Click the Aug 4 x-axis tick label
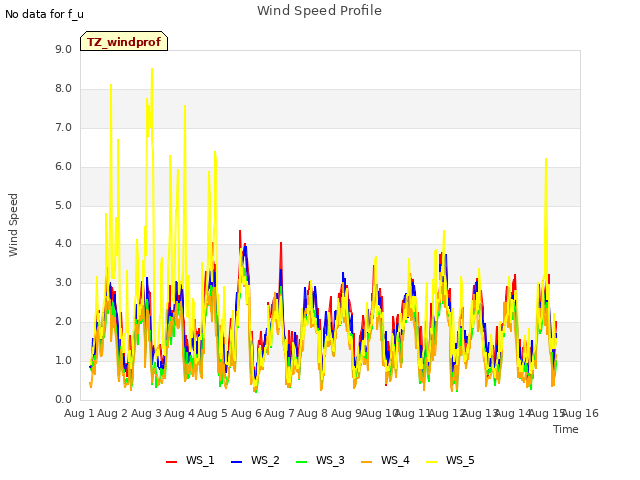 179,413
